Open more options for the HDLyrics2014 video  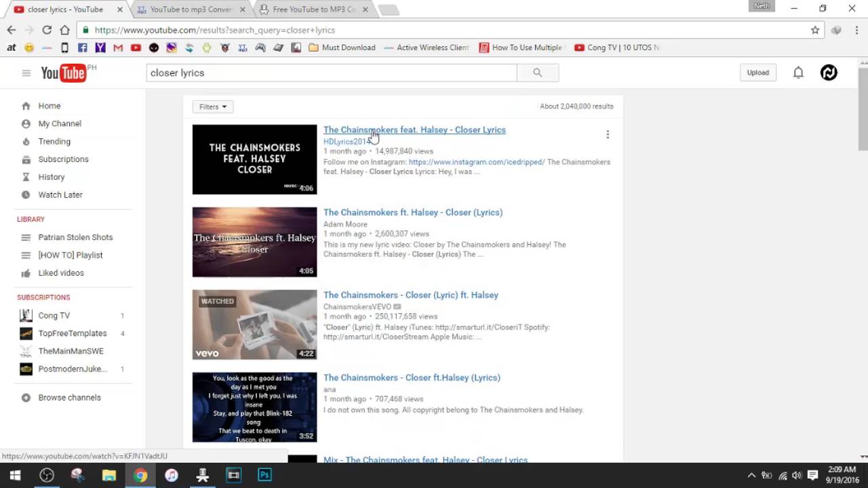608,134
